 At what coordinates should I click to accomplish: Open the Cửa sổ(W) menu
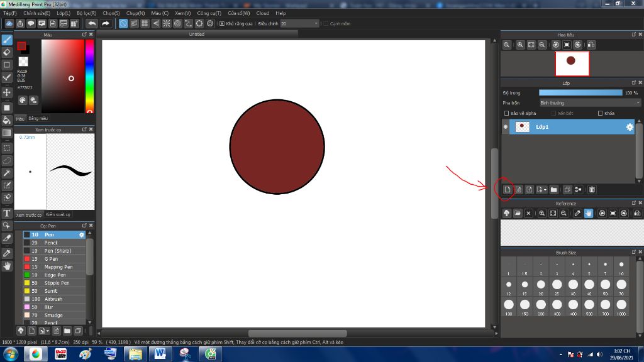pyautogui.click(x=238, y=13)
